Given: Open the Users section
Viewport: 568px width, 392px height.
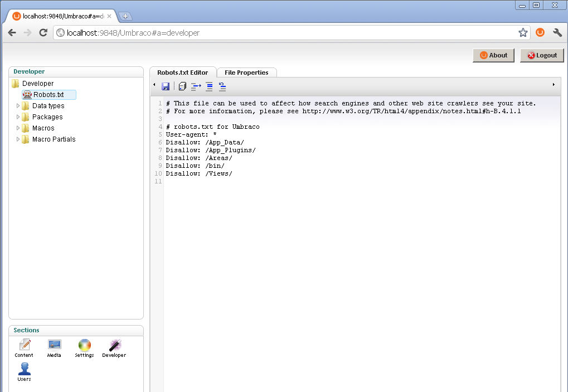Looking at the screenshot, I should click(x=25, y=372).
